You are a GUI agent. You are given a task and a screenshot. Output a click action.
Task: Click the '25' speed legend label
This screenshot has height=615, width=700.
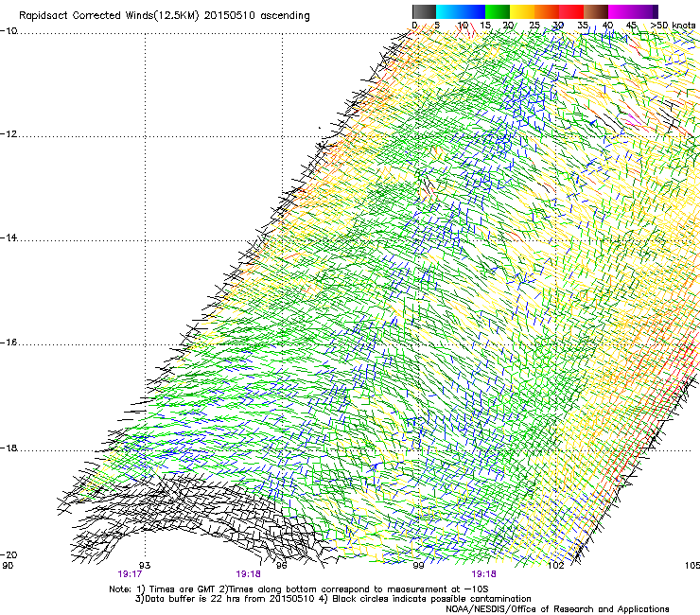(x=534, y=26)
